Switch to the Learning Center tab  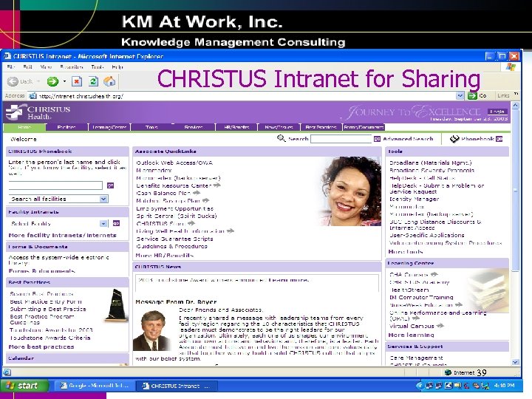(x=109, y=127)
